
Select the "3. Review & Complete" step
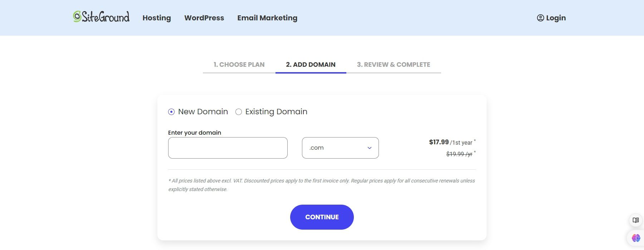point(394,64)
